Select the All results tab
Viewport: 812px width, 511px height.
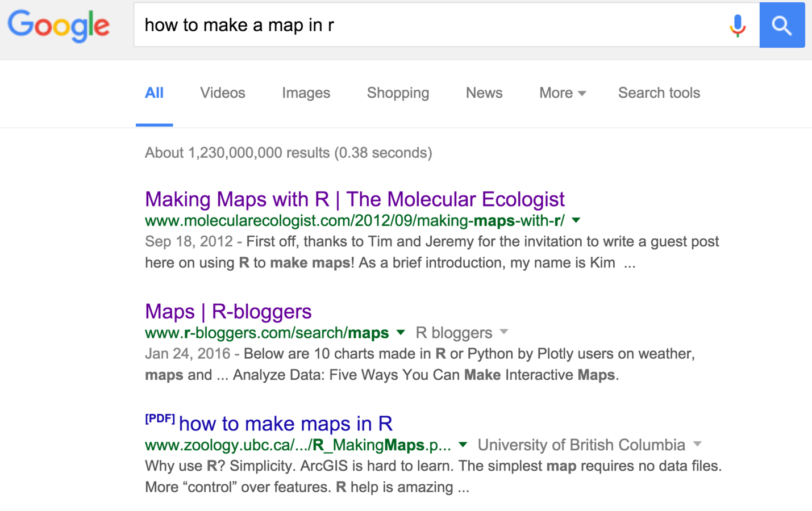(x=154, y=93)
